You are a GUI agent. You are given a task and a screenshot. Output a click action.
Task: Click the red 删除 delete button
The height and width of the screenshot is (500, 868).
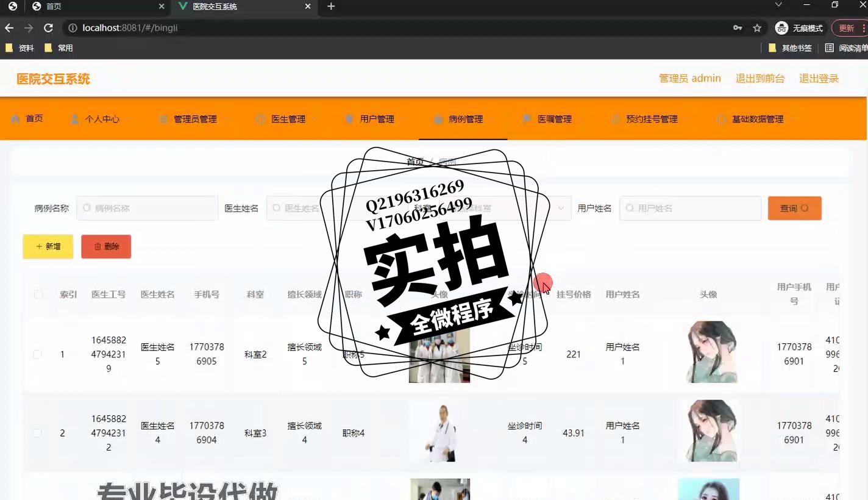click(x=106, y=246)
